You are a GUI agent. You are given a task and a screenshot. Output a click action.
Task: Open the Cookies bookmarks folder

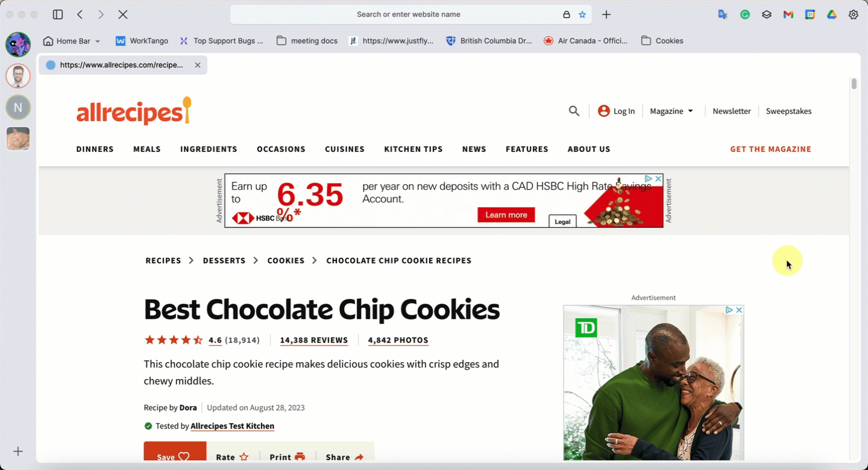pos(662,41)
